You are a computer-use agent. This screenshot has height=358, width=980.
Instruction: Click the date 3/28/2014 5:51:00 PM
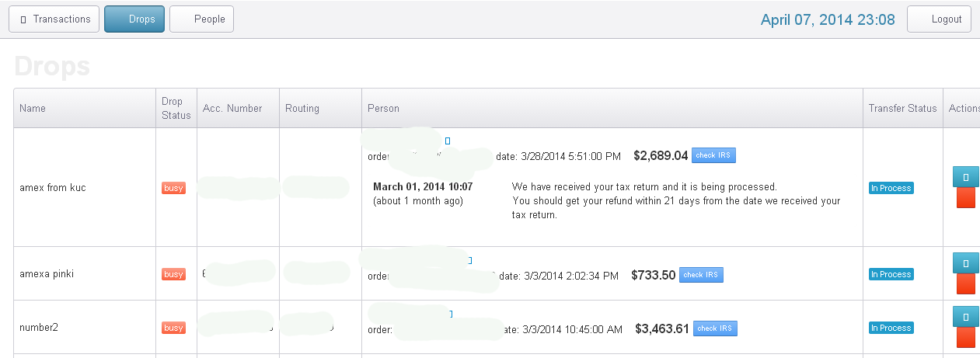(x=572, y=156)
